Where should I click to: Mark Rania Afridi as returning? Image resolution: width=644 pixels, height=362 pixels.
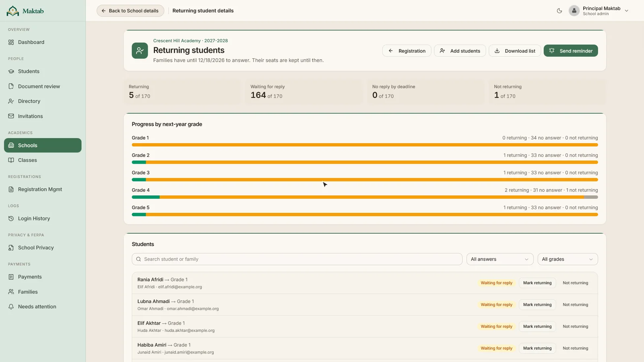537,283
